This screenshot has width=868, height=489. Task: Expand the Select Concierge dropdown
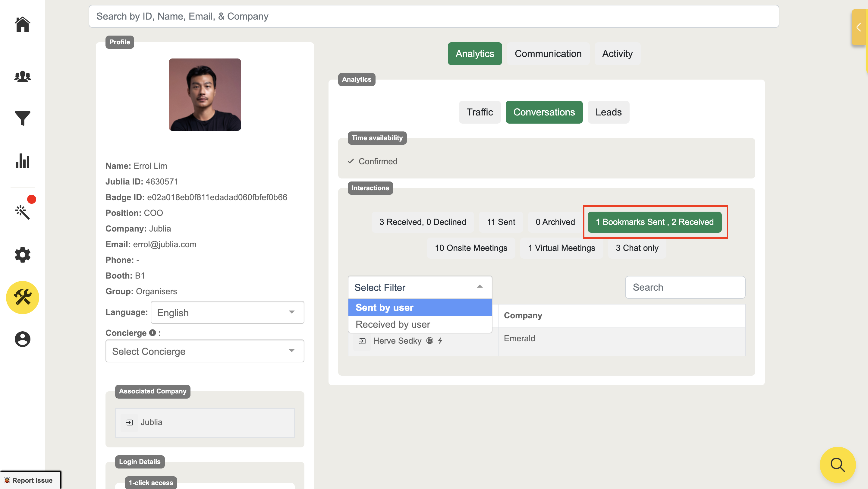coord(205,351)
